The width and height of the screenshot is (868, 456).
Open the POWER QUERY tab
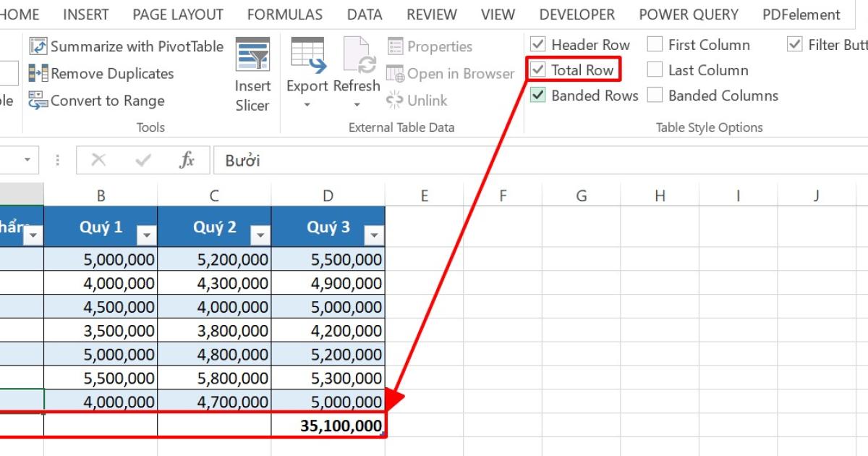click(x=688, y=14)
